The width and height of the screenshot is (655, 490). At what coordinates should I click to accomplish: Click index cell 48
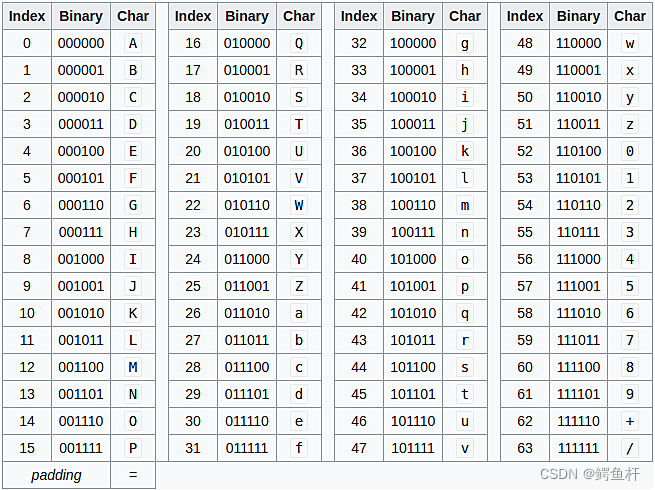[x=525, y=43]
